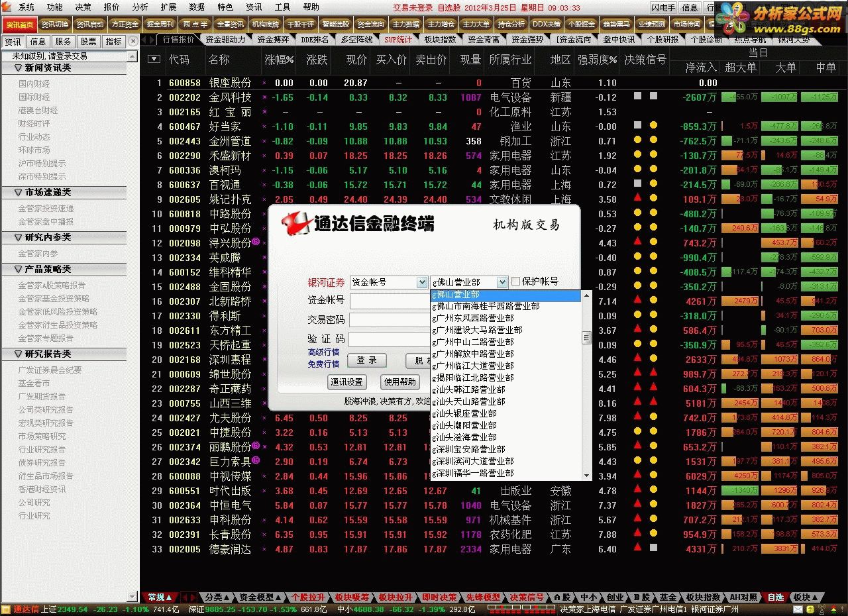This screenshot has width=848, height=616.
Task: Click the branch list scrollbar thumb
Action: (x=586, y=338)
